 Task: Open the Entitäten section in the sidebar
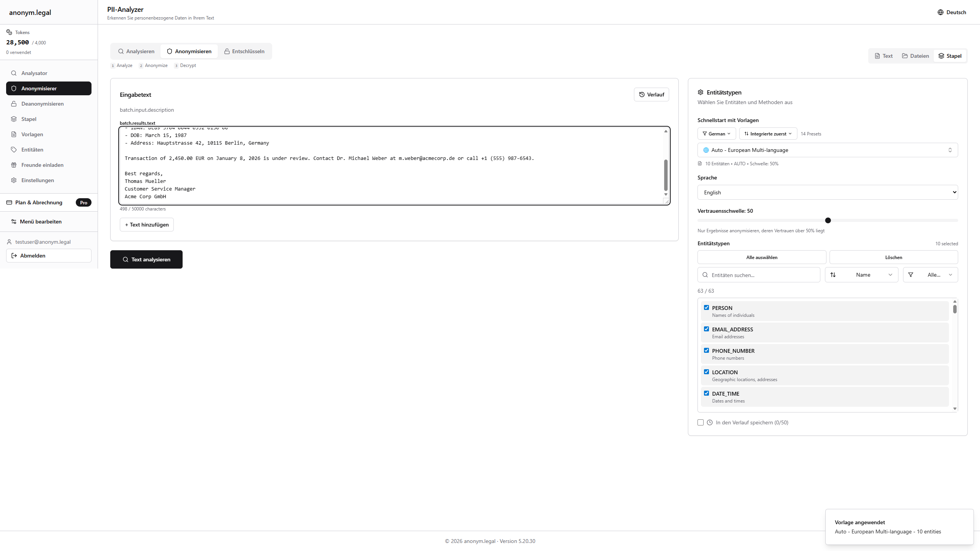(x=32, y=149)
